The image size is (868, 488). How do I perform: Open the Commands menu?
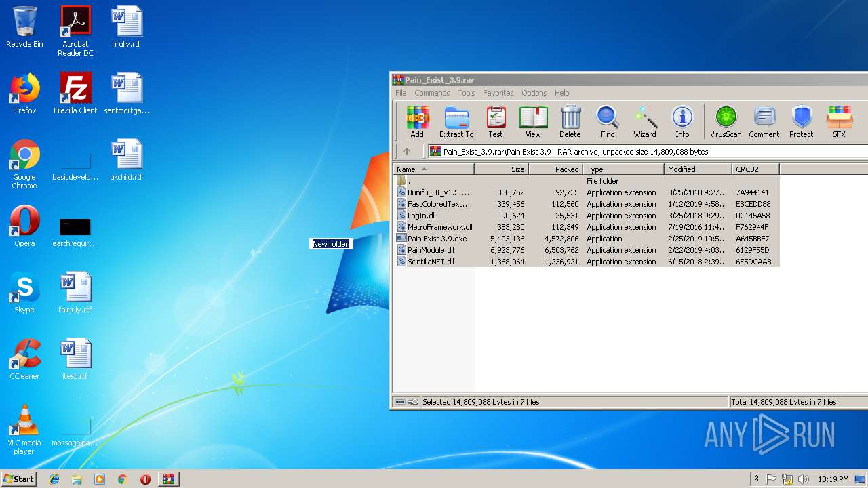click(432, 93)
